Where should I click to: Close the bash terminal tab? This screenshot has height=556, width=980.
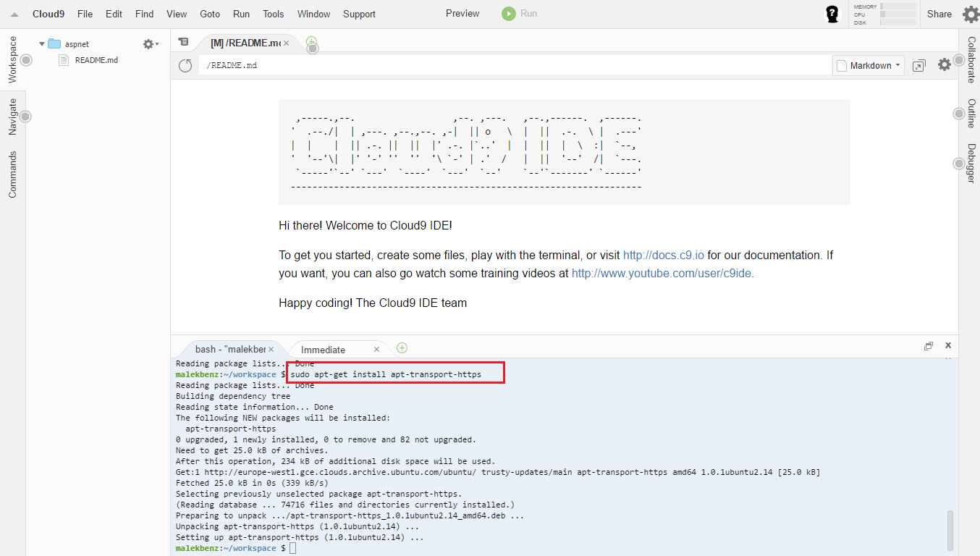(271, 349)
